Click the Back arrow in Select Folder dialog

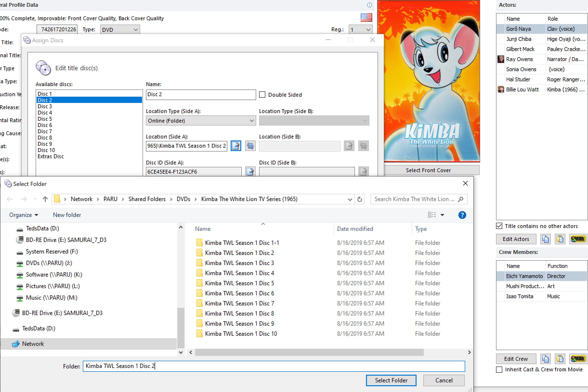point(10,199)
